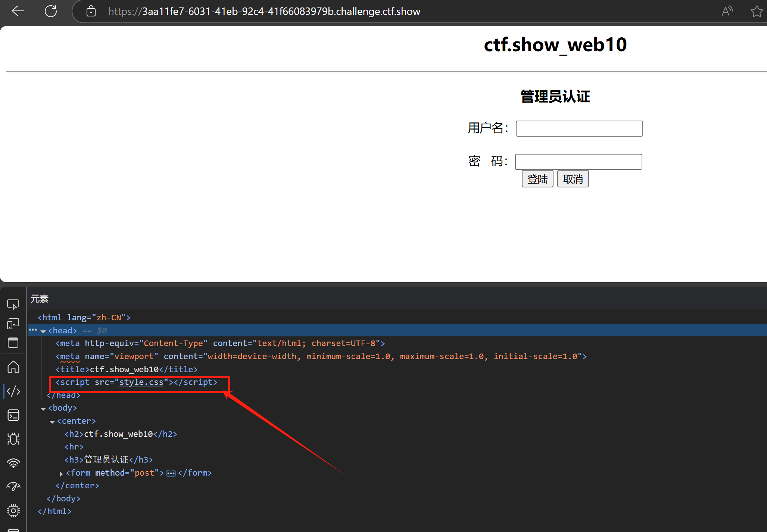The image size is (767, 532).
Task: Toggle favorite star for this page
Action: coord(757,11)
